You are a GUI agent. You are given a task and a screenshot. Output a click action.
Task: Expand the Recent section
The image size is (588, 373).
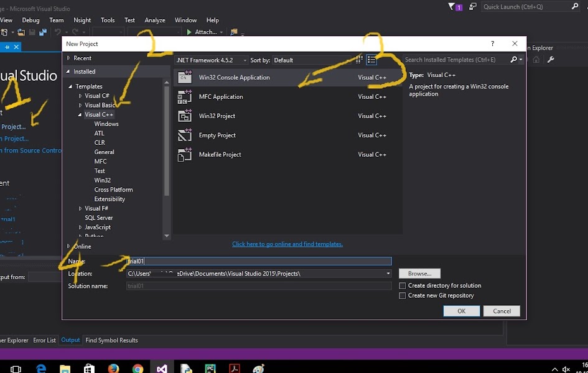point(68,58)
